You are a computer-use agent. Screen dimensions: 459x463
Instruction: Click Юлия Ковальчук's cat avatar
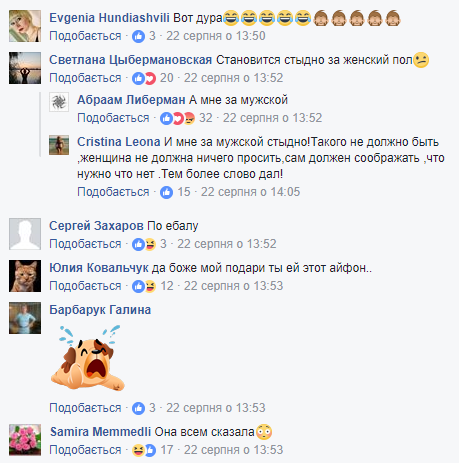click(x=25, y=276)
